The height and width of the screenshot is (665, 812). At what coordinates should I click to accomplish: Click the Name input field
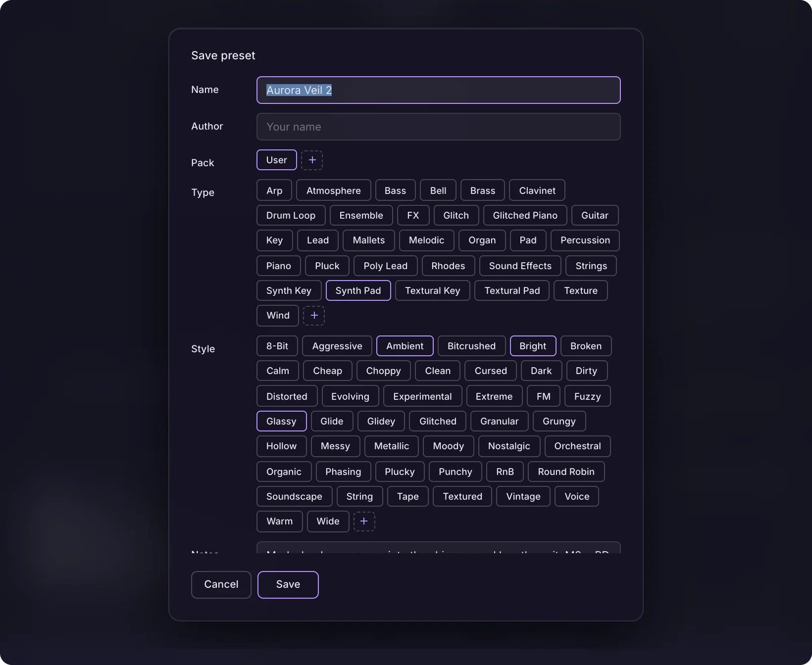point(438,90)
